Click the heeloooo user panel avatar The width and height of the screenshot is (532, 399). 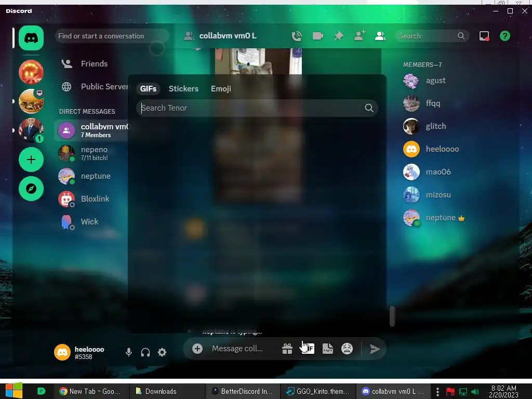pyautogui.click(x=62, y=352)
